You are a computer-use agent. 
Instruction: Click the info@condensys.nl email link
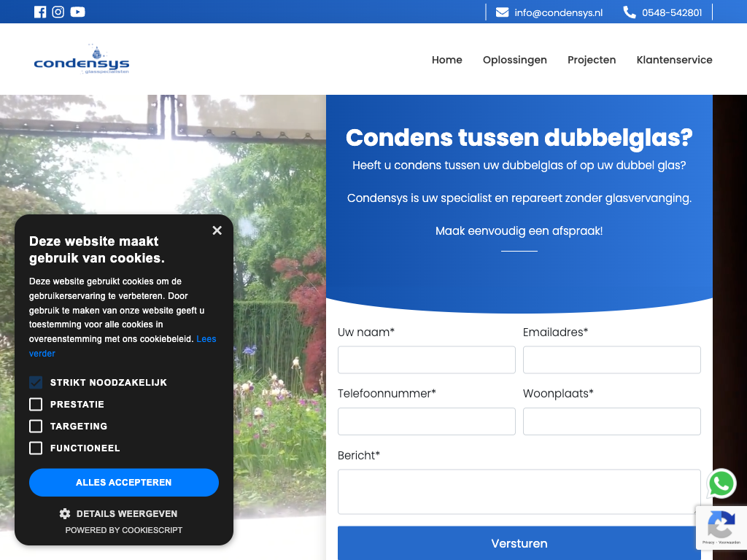coord(558,13)
